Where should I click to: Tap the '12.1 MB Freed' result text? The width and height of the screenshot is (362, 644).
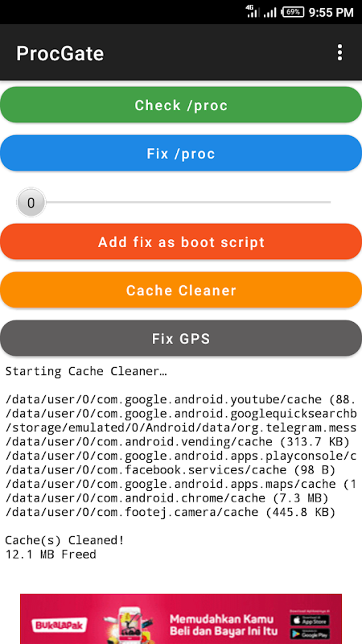click(x=51, y=554)
